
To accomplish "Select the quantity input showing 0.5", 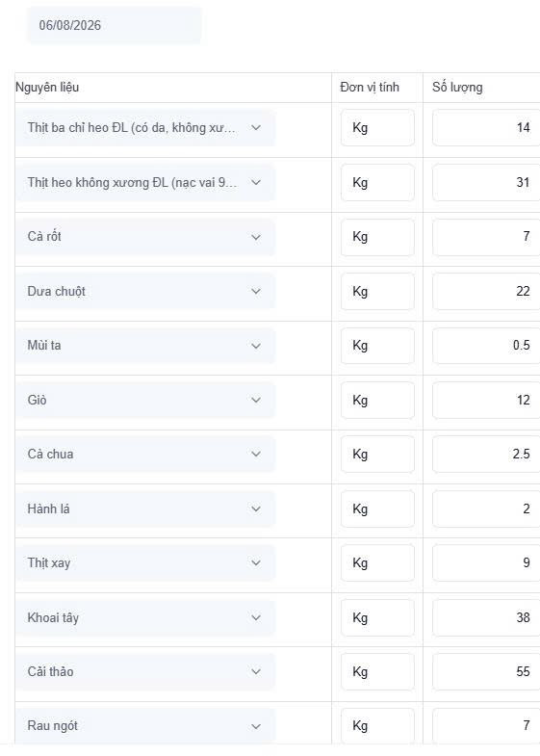I will [486, 346].
